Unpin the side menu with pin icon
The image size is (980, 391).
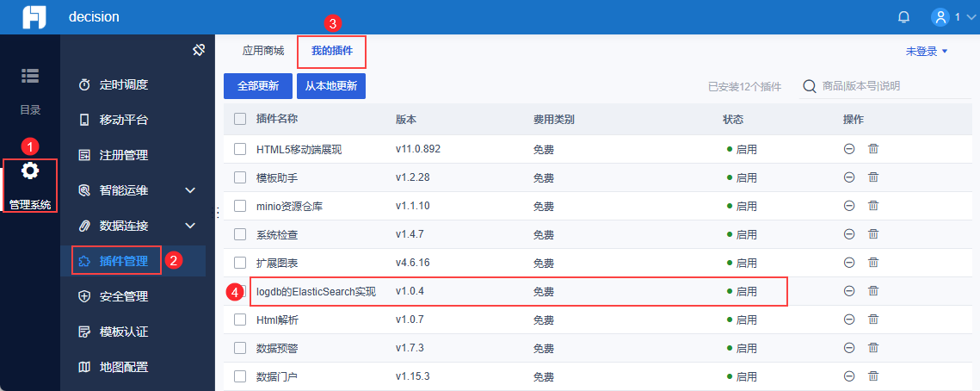click(x=199, y=51)
